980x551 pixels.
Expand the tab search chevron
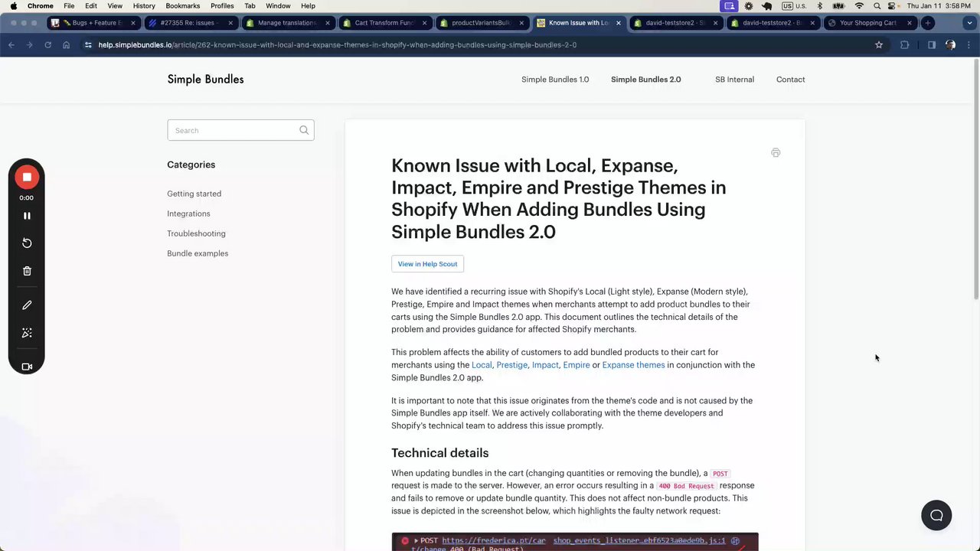tap(969, 23)
